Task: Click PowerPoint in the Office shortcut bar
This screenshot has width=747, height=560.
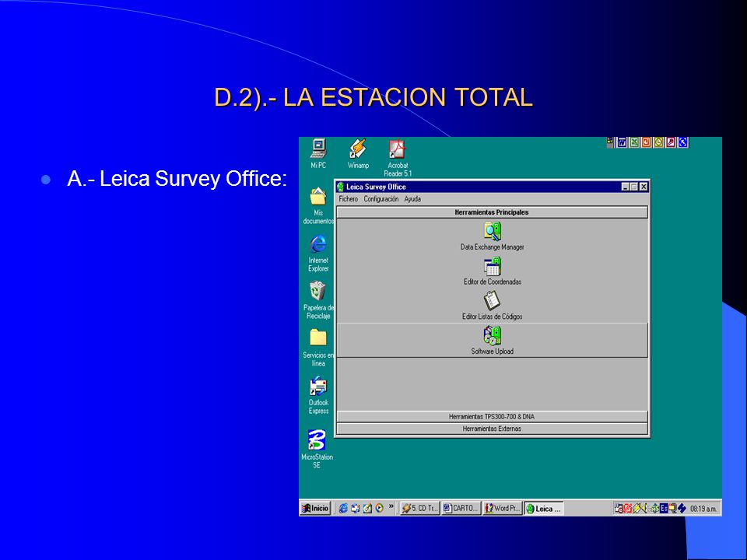Action: [x=647, y=142]
